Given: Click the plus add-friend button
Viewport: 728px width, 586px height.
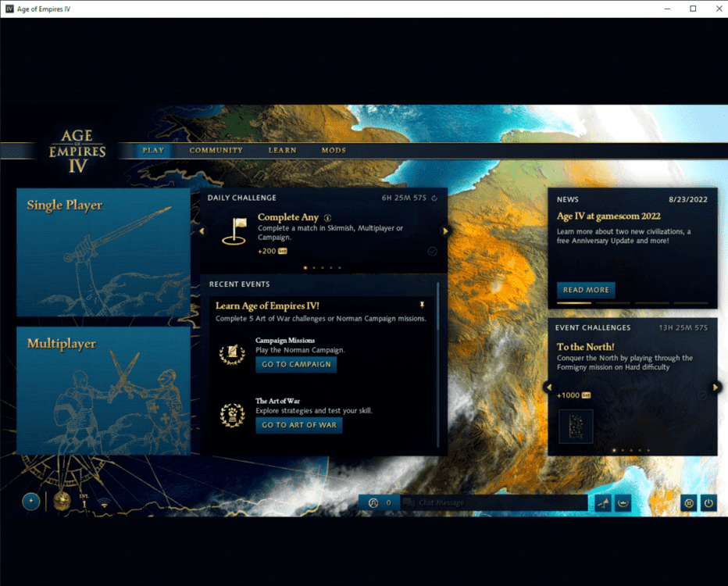Looking at the screenshot, I should [31, 502].
